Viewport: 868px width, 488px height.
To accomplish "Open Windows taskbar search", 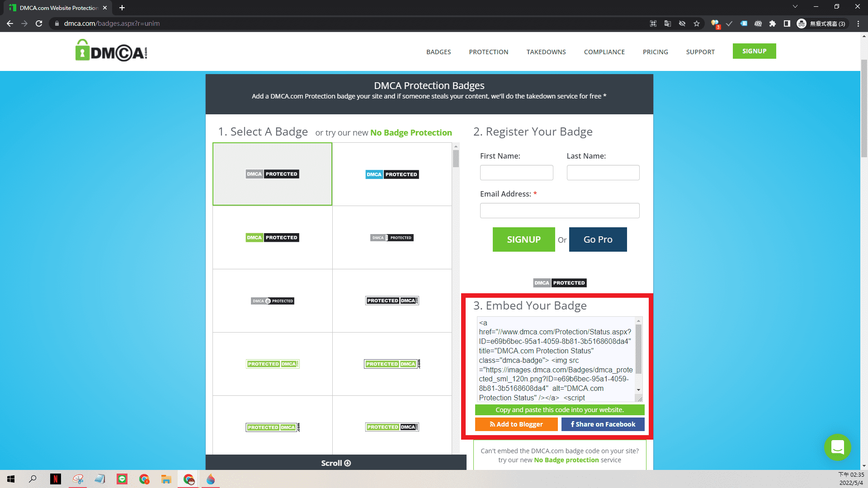I will 33,479.
